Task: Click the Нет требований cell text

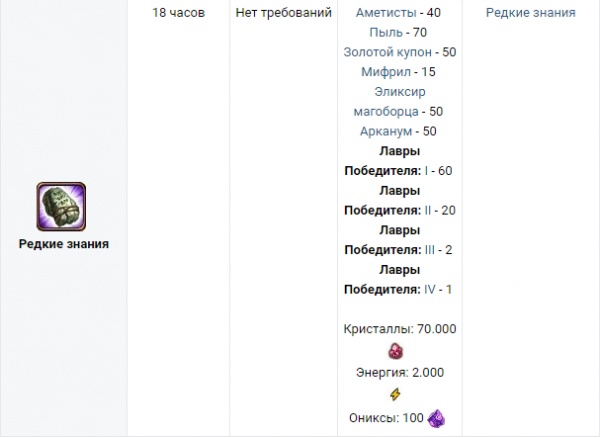Action: pos(281,13)
